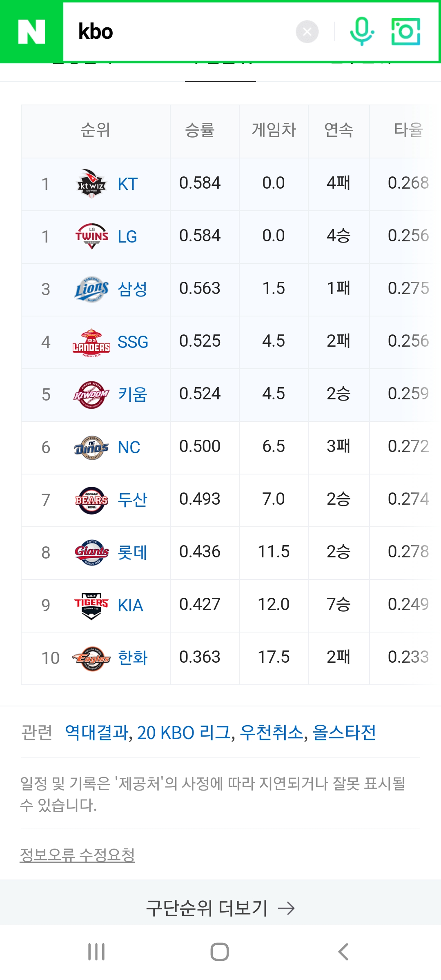Tap the Kiwoom Heroes logo

tap(91, 394)
